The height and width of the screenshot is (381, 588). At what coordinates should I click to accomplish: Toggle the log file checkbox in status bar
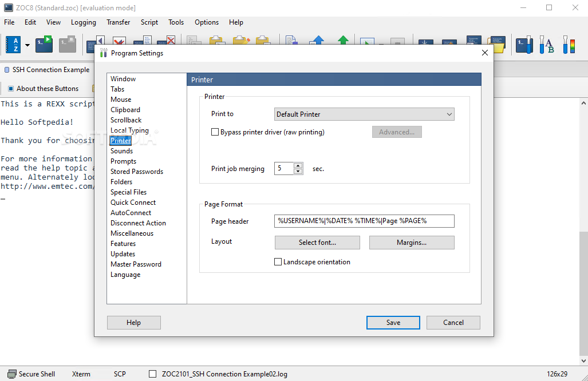153,374
